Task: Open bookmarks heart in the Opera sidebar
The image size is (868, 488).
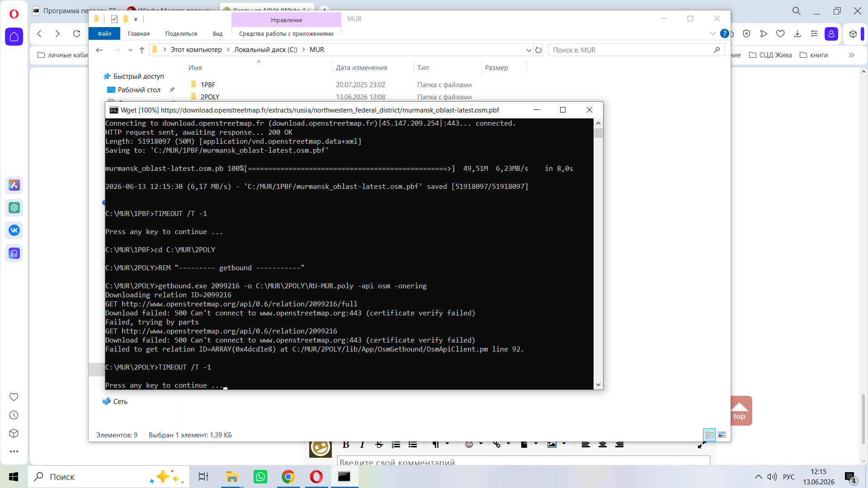Action: [14, 397]
